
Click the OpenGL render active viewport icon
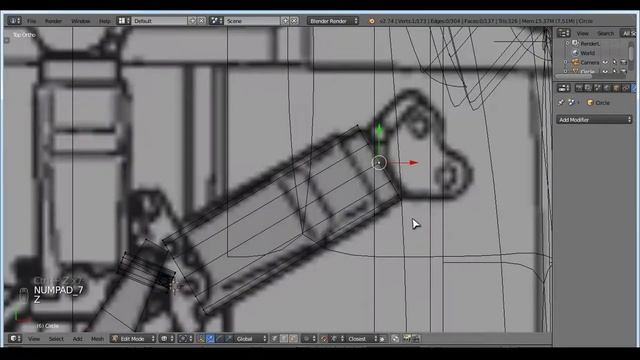tap(395, 339)
